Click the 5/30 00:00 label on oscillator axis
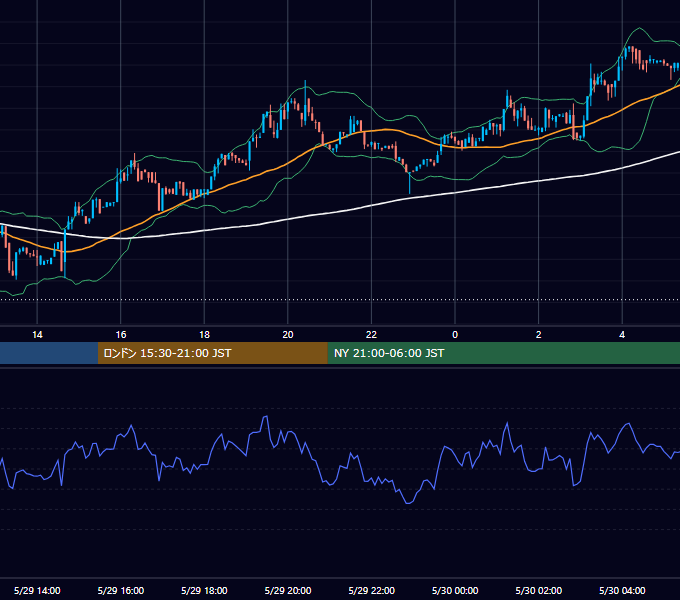 coord(455,590)
